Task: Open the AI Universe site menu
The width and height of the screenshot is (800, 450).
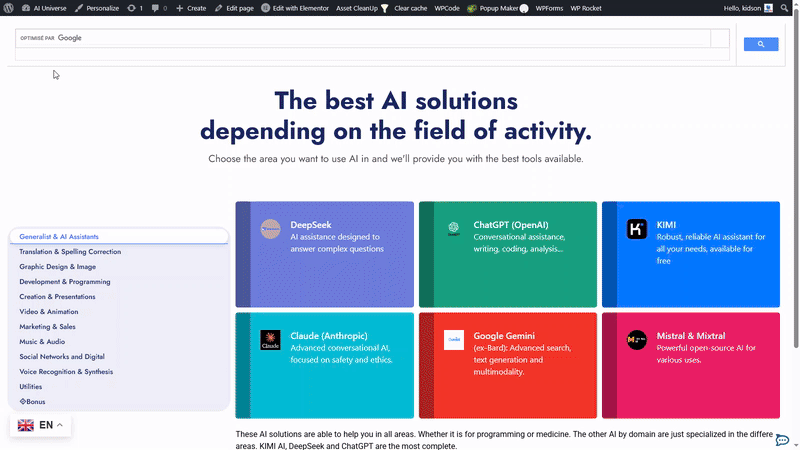Action: click(44, 8)
